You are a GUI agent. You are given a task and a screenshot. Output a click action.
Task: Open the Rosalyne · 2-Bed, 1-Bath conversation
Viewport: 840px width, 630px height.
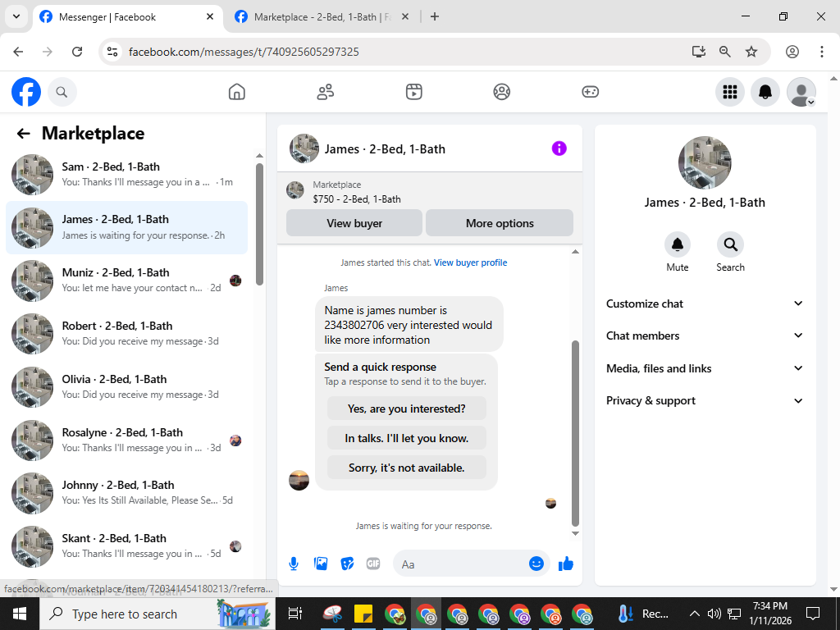126,440
